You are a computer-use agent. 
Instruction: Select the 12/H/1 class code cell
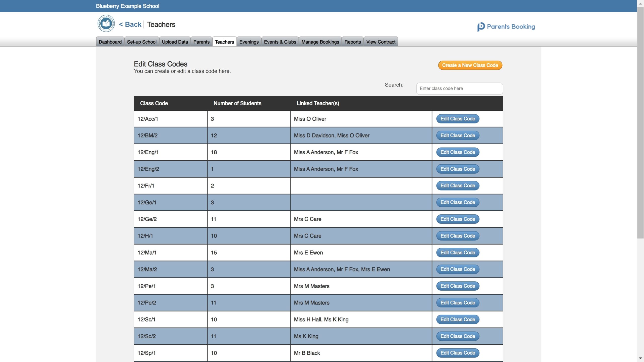(171, 236)
